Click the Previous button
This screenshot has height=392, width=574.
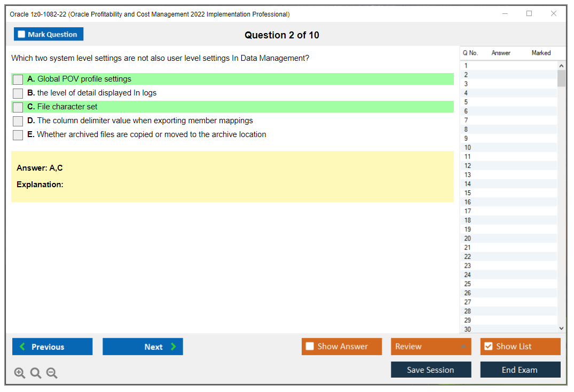pos(52,346)
